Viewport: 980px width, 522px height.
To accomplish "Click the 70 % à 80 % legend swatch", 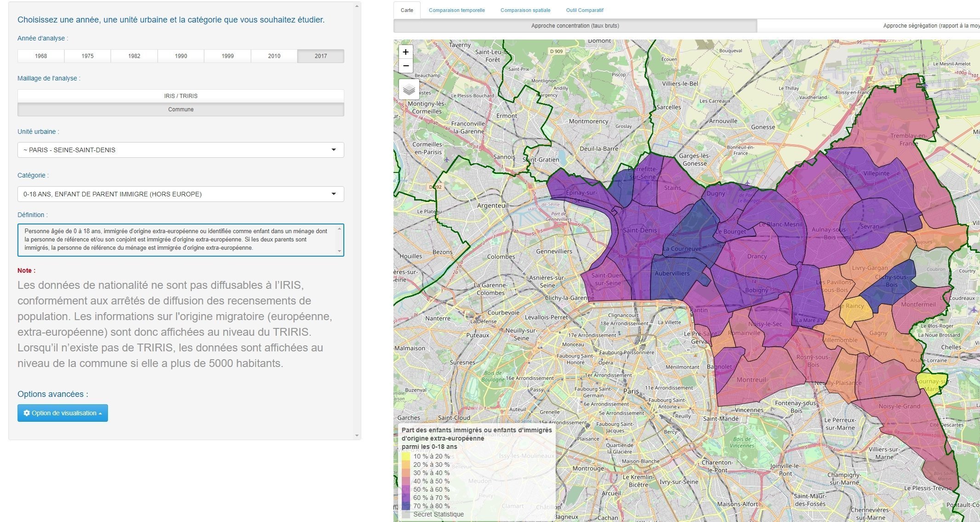I will click(x=406, y=506).
